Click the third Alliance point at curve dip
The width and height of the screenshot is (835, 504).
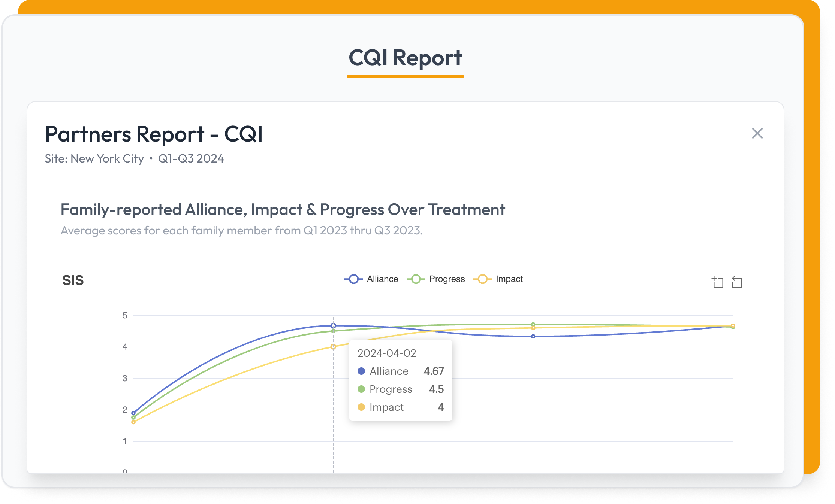[533, 336]
